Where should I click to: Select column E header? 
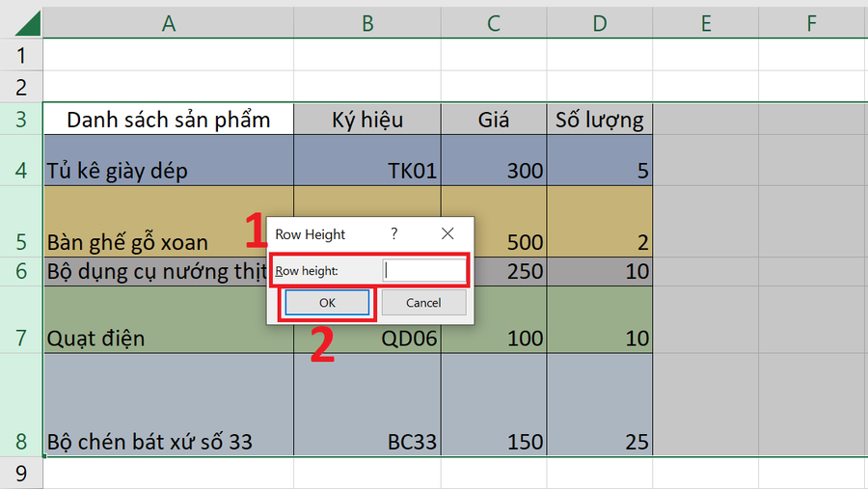(706, 23)
